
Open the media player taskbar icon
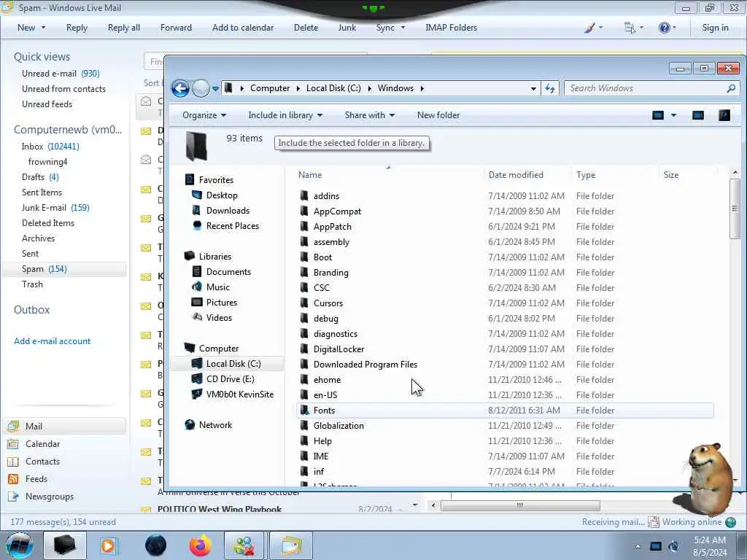pos(109,545)
